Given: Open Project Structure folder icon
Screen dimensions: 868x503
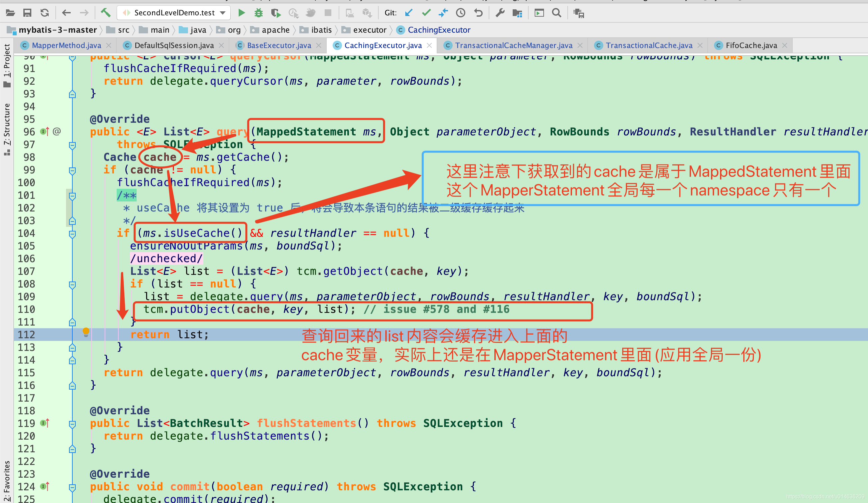Looking at the screenshot, I should [x=517, y=13].
